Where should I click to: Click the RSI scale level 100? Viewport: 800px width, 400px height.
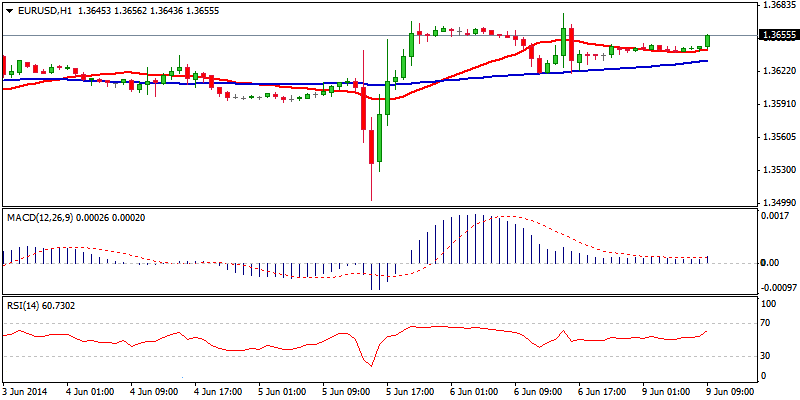[768, 304]
